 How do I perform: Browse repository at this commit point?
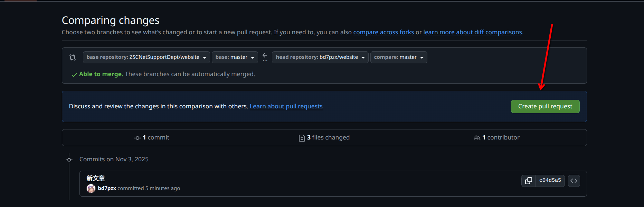click(x=574, y=181)
